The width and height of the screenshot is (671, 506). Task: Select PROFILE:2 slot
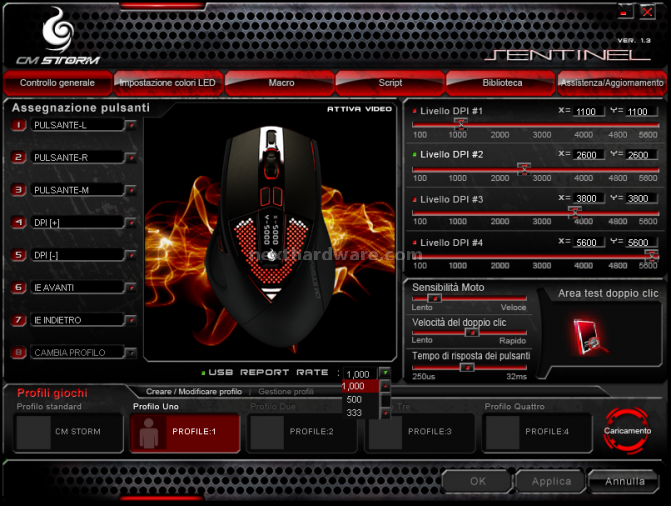coord(302,432)
